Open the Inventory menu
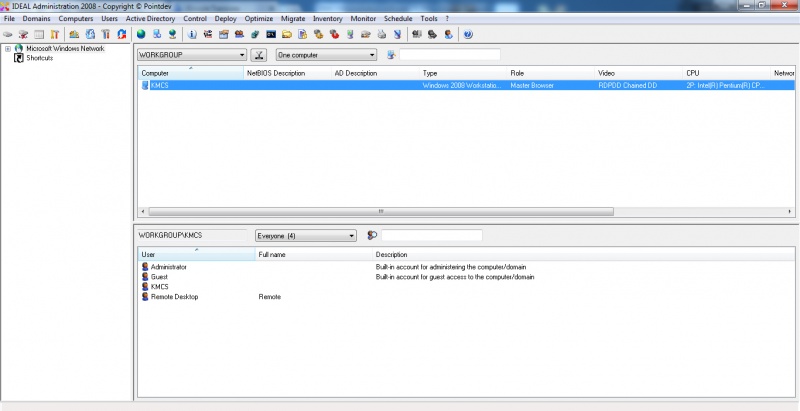Screen dimensions: 800x411 (x=328, y=18)
